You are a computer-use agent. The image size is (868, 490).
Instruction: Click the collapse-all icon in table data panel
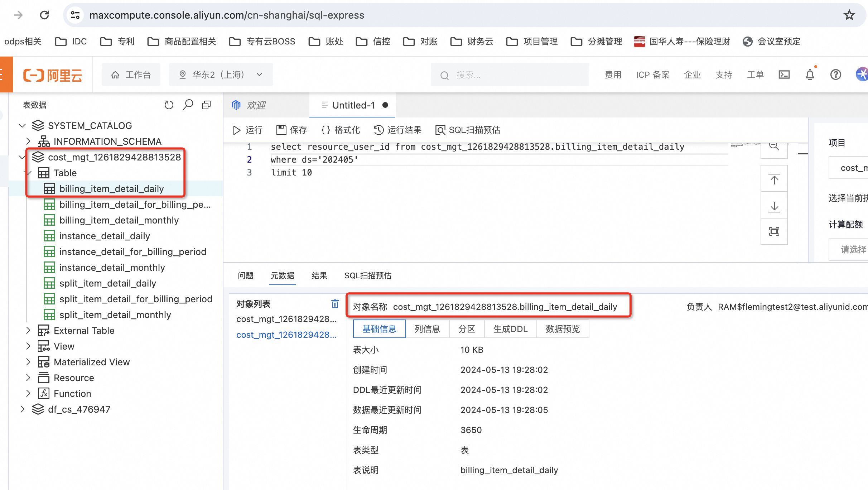(x=206, y=105)
